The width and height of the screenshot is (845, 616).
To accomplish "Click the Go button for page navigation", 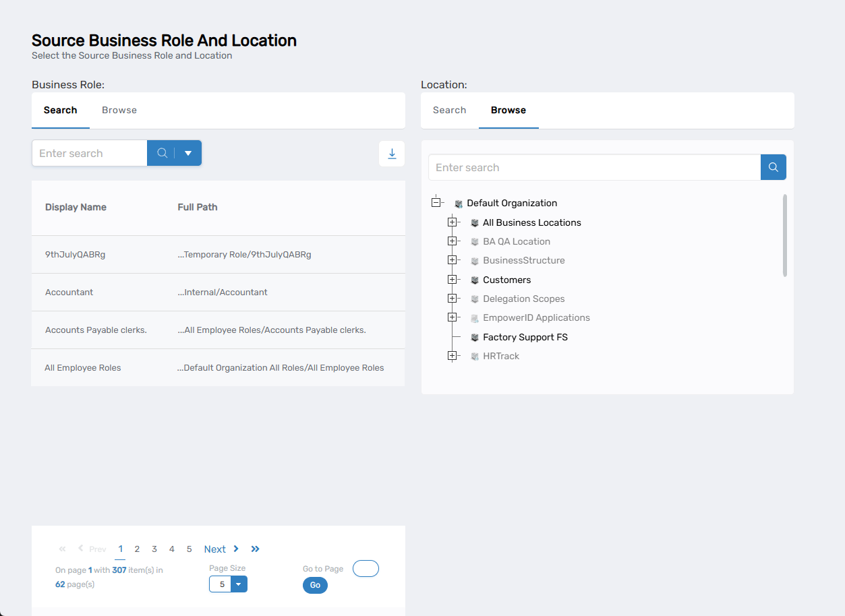I will [x=314, y=585].
